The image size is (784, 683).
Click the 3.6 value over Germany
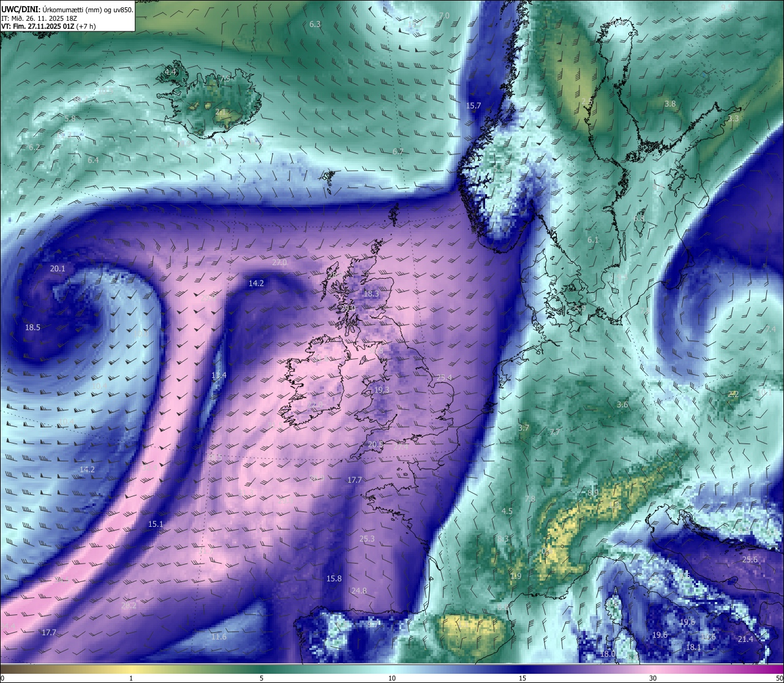(622, 404)
